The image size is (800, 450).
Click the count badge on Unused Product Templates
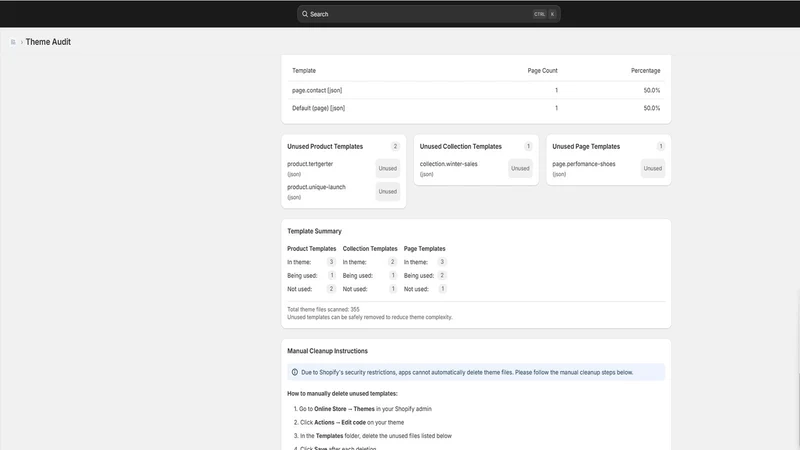tap(395, 146)
